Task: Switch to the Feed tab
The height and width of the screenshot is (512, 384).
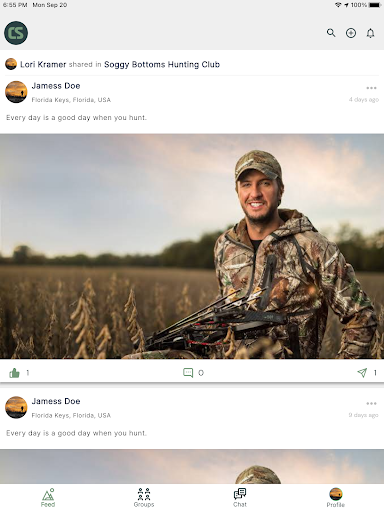Action: (48, 498)
